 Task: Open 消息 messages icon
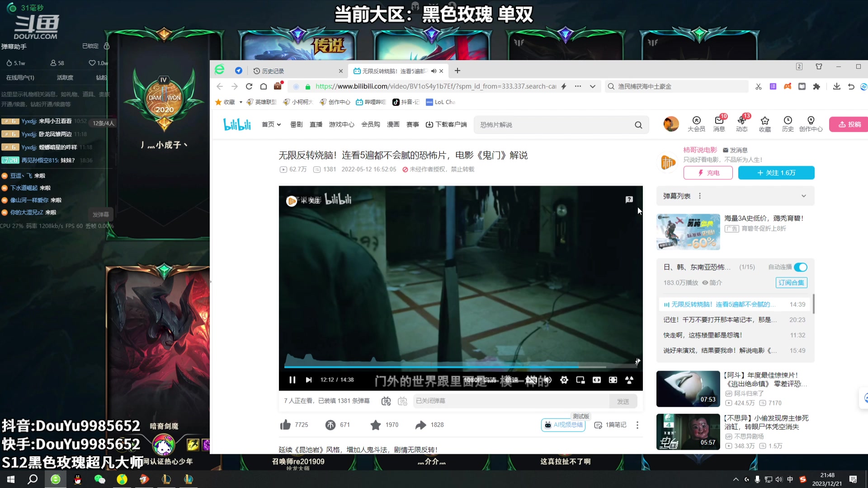tap(719, 123)
